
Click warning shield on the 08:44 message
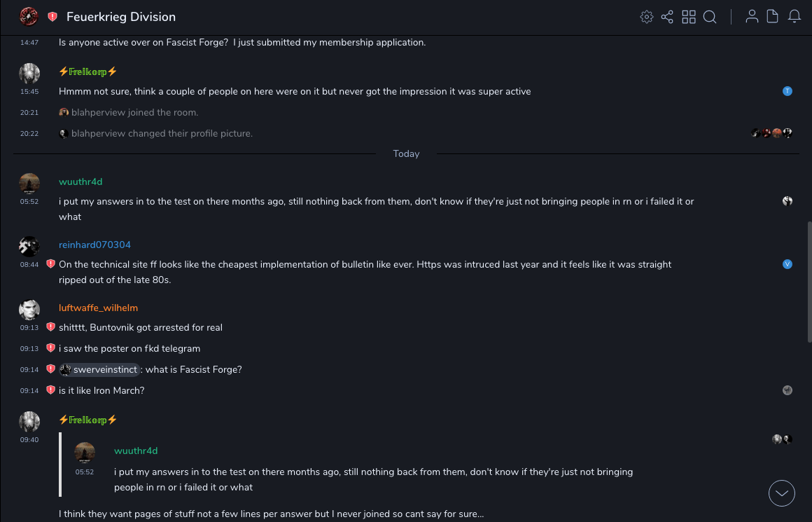click(x=50, y=264)
